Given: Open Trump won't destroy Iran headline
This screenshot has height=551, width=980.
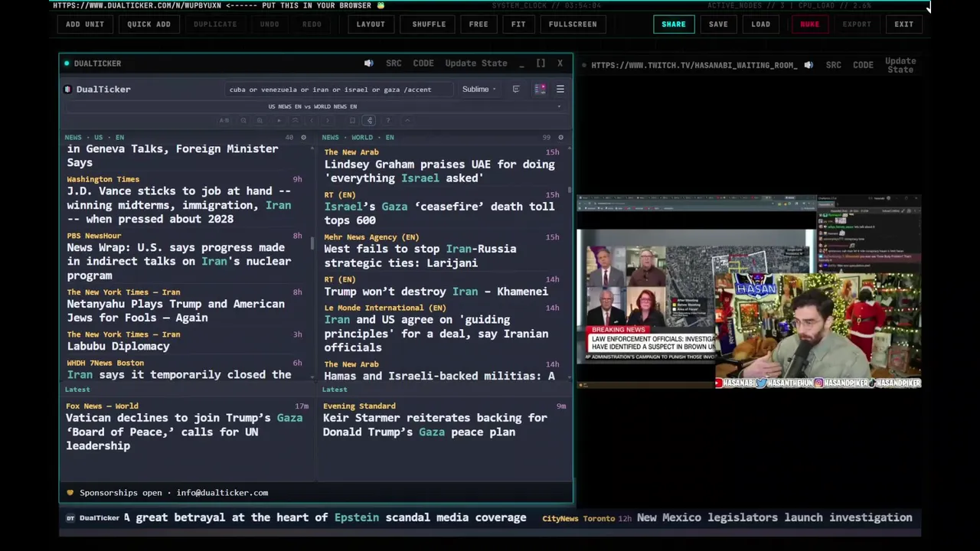Looking at the screenshot, I should pos(436,292).
